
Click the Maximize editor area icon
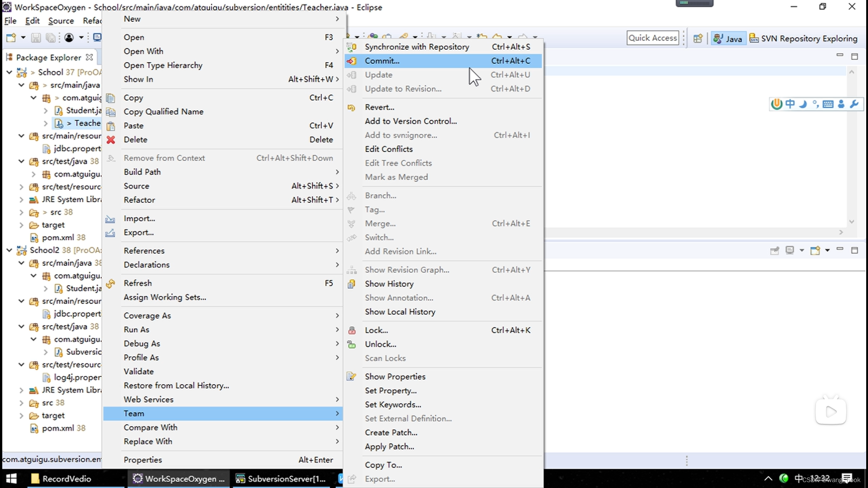coord(854,56)
